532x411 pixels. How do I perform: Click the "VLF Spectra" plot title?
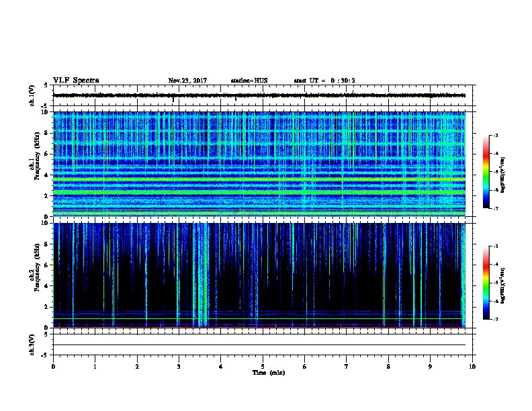76,81
